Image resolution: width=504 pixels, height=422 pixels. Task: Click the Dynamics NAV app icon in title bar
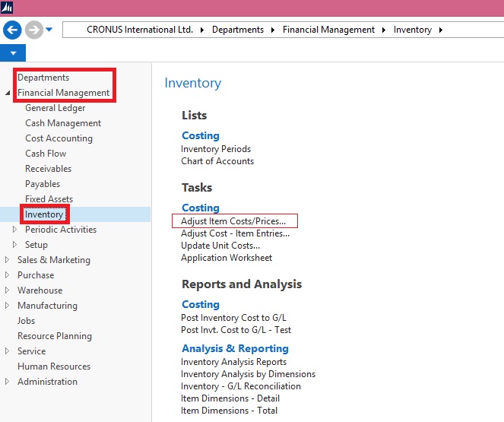[8, 8]
